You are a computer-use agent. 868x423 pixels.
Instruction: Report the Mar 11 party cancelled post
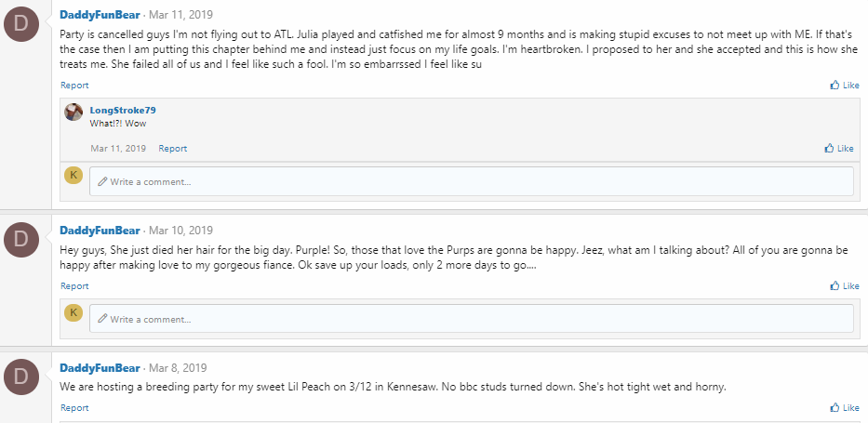point(74,86)
